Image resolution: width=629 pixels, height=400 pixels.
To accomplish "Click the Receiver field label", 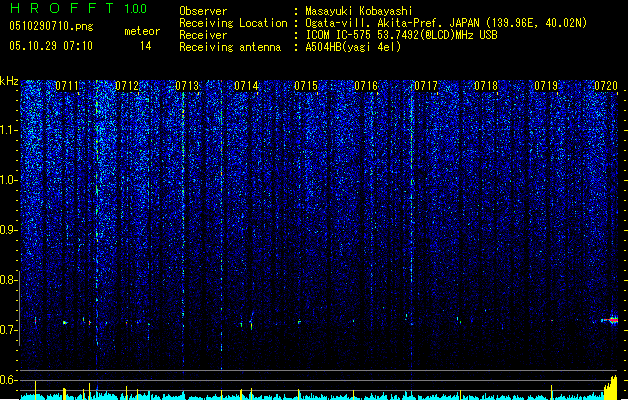I will 203,35.
